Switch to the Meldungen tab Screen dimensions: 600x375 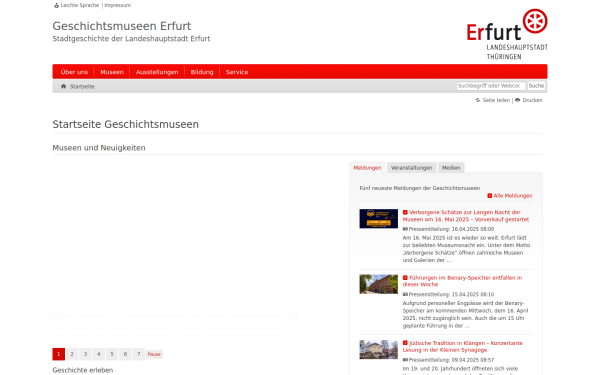coord(367,168)
